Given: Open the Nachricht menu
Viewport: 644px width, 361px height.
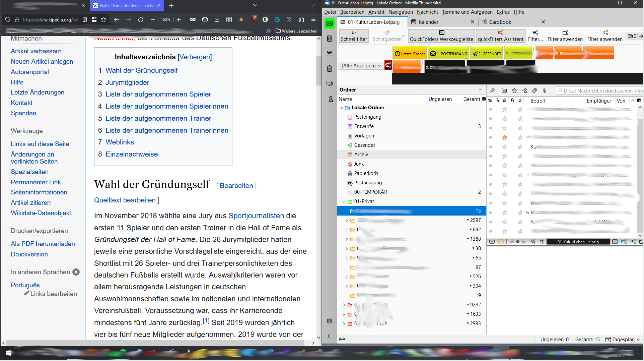Looking at the screenshot, I should 427,12.
